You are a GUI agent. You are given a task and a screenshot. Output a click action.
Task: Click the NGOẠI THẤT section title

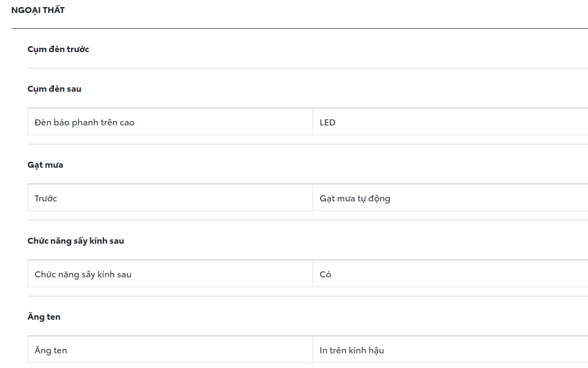[38, 10]
